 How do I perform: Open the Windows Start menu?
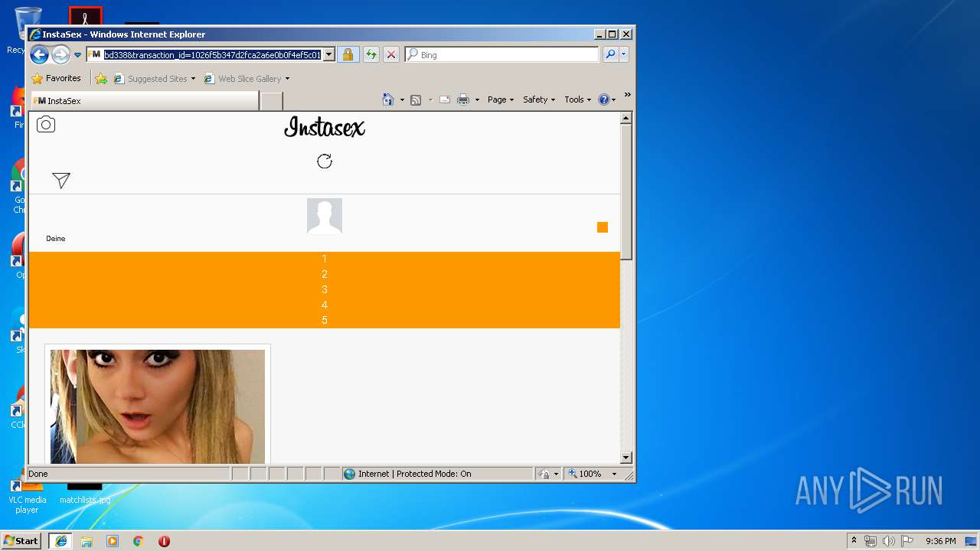21,540
